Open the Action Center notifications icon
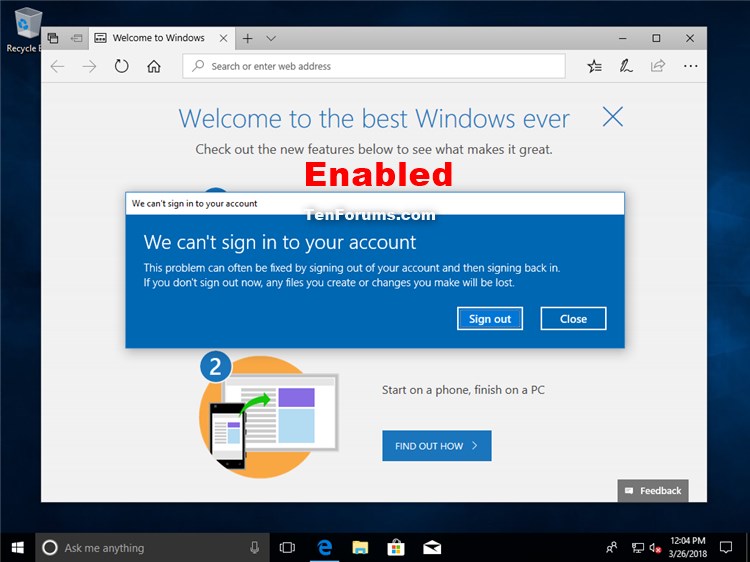The height and width of the screenshot is (562, 750). coord(726,548)
